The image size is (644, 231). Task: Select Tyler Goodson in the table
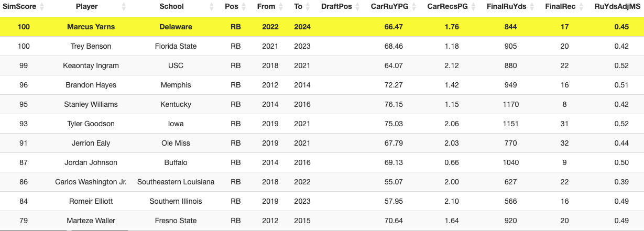(x=91, y=124)
